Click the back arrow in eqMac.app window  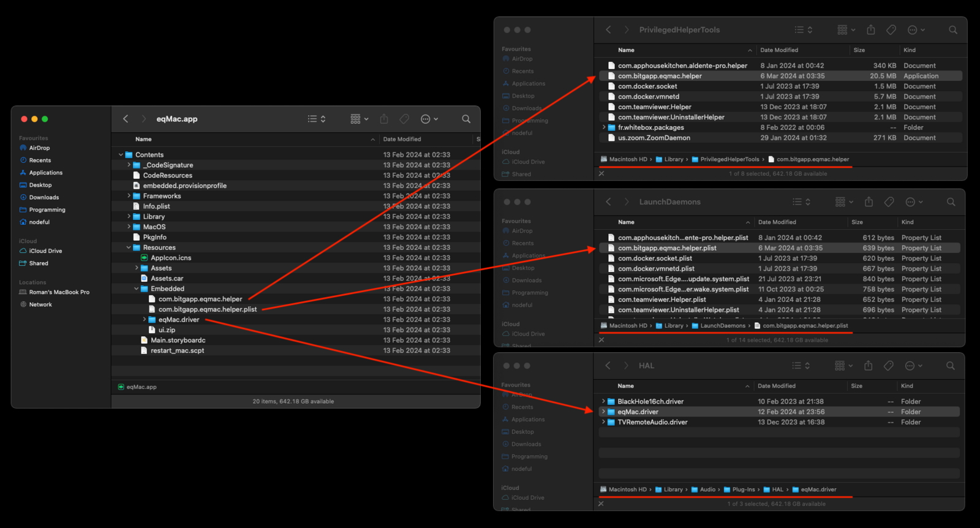click(x=126, y=119)
